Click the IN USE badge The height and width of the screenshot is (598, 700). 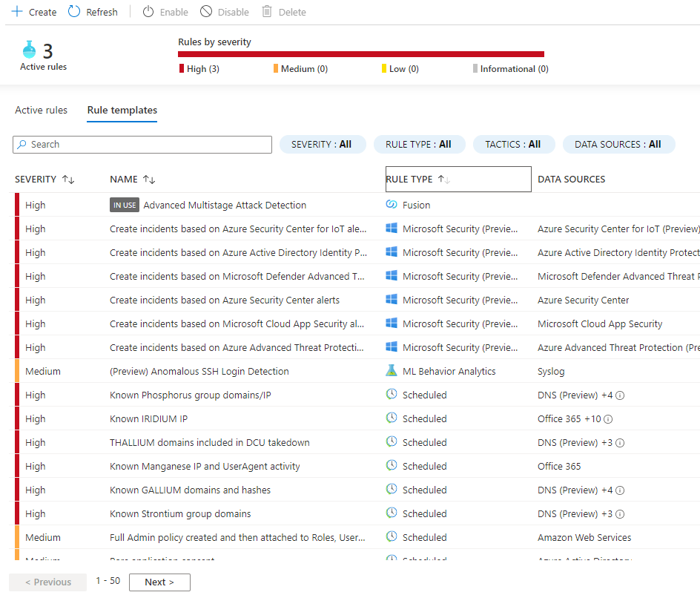coord(125,205)
